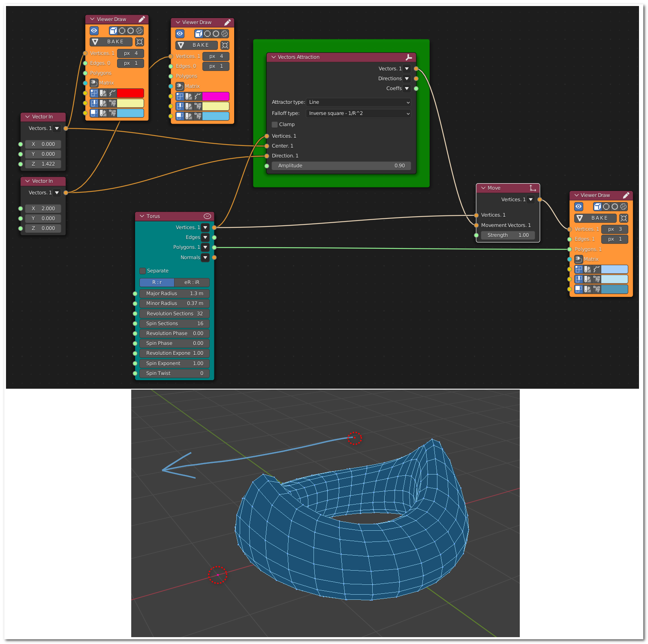Viewport: 648px width, 644px height.
Task: Click the pencil icon on the magenta Viewer Draw node
Action: (x=227, y=22)
